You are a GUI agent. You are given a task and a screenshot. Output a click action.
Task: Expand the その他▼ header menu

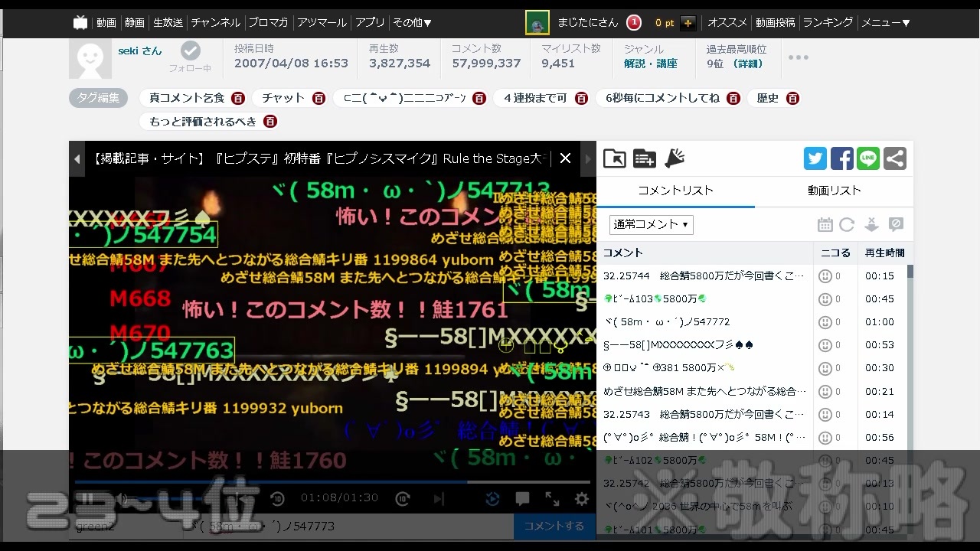pyautogui.click(x=412, y=22)
